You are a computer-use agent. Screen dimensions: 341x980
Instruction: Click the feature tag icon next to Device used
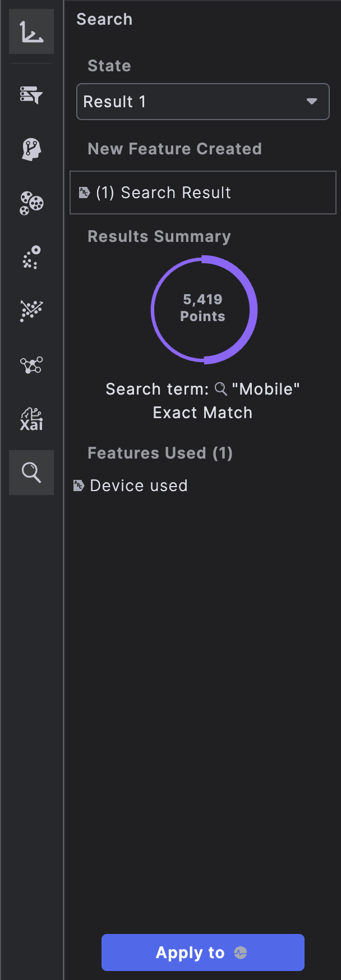(x=78, y=485)
